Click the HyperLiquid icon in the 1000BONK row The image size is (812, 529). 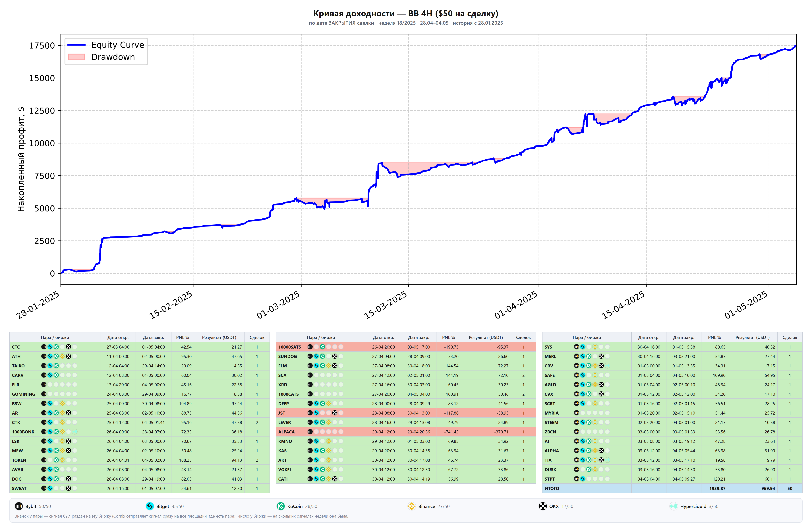pos(75,432)
